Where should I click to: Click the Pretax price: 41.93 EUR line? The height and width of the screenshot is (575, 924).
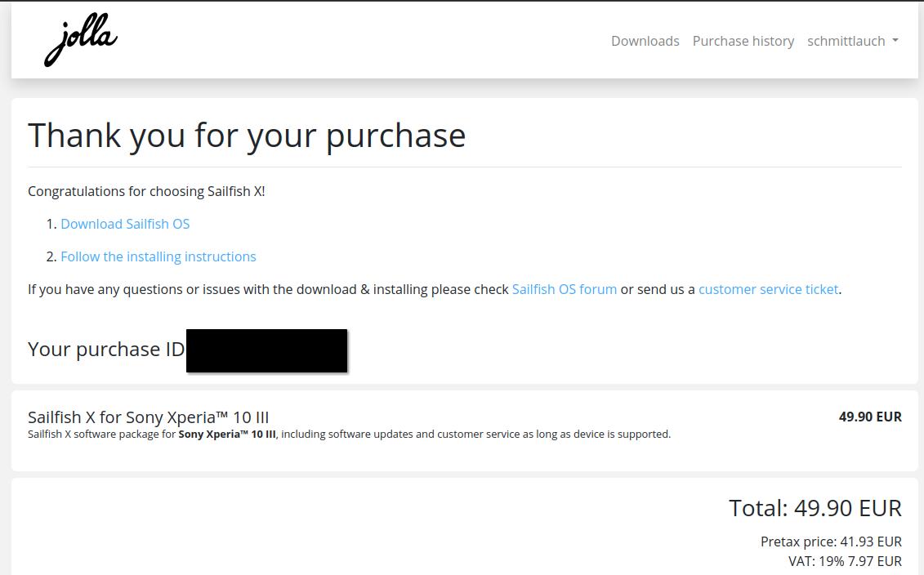831,542
